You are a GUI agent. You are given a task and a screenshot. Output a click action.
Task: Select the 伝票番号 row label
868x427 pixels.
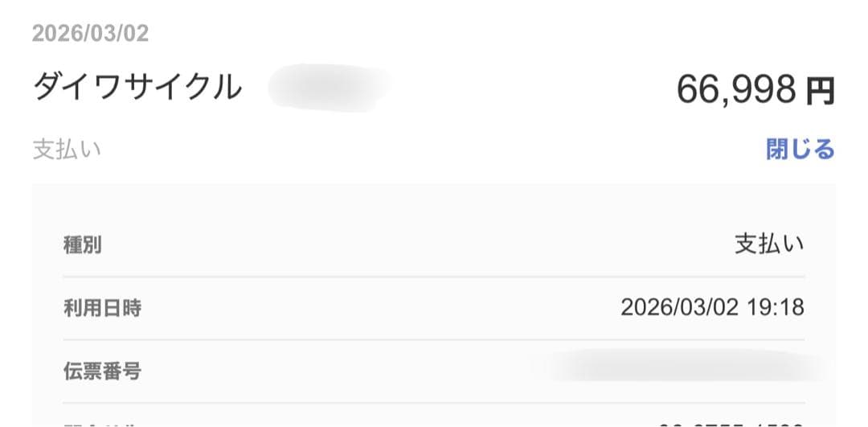tap(102, 372)
